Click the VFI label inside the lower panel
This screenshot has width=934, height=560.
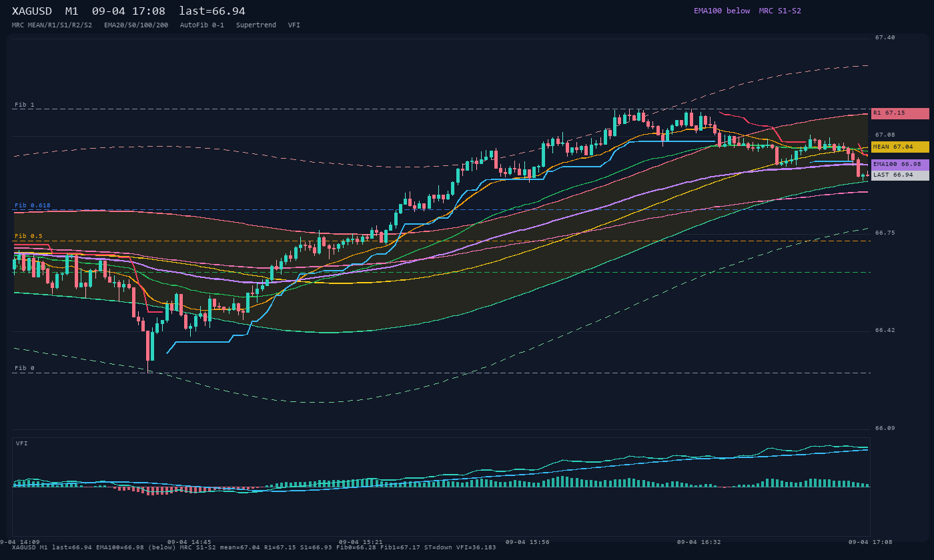coord(22,443)
